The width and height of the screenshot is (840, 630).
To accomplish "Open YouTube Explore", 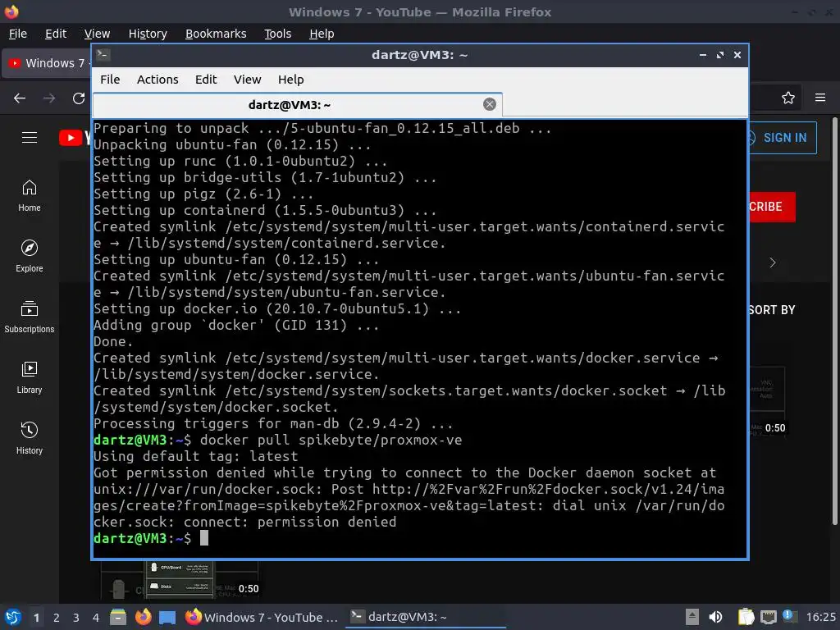I will tap(30, 257).
